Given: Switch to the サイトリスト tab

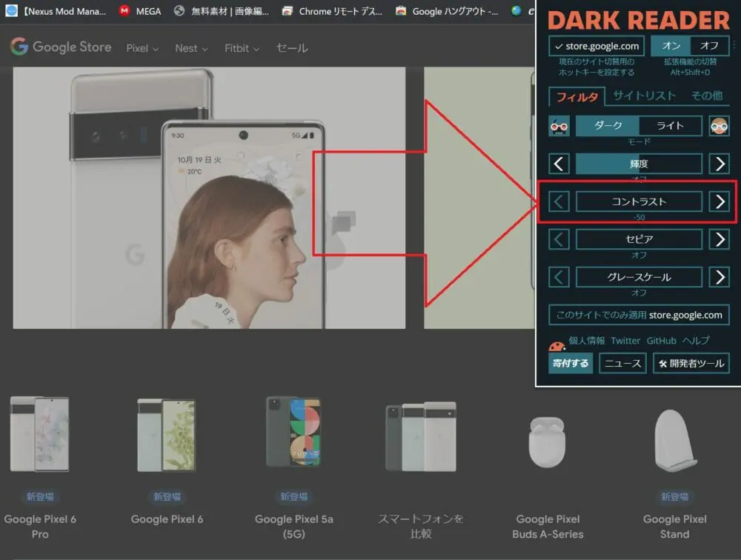Looking at the screenshot, I should [644, 96].
